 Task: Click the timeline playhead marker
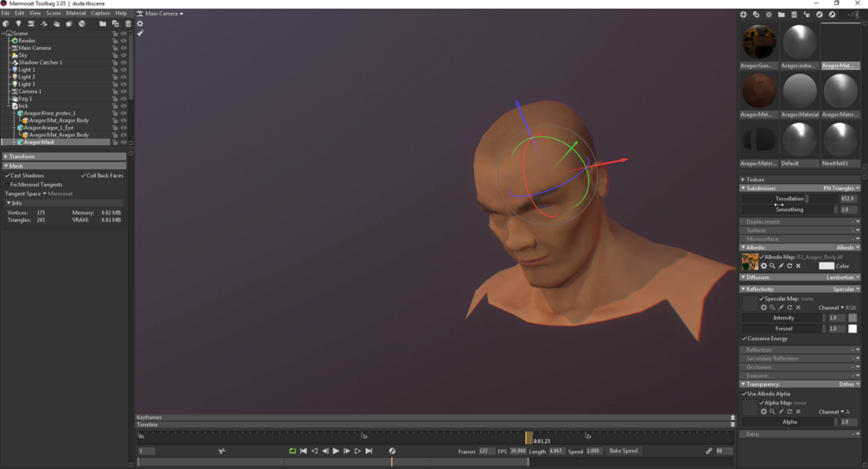[529, 438]
